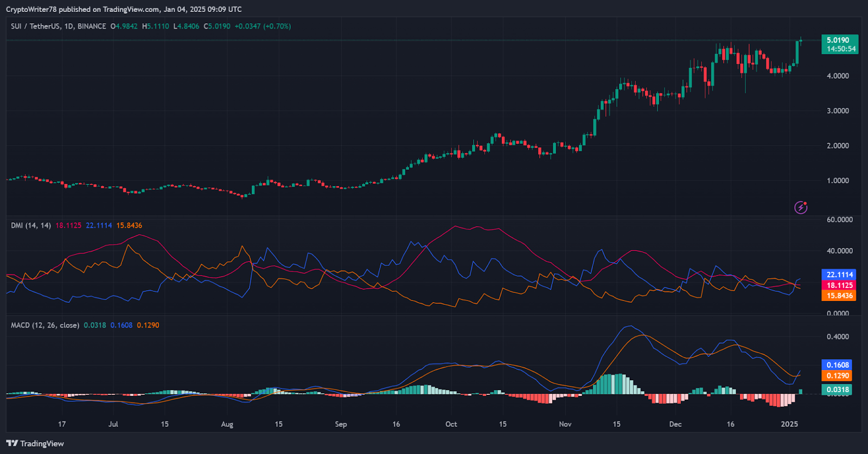This screenshot has height=454, width=868.
Task: Click the 3.0000 price axis label
Action: (x=838, y=111)
